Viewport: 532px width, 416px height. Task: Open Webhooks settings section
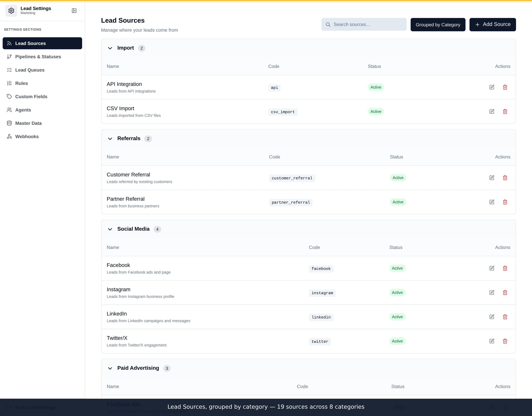[x=42, y=137]
